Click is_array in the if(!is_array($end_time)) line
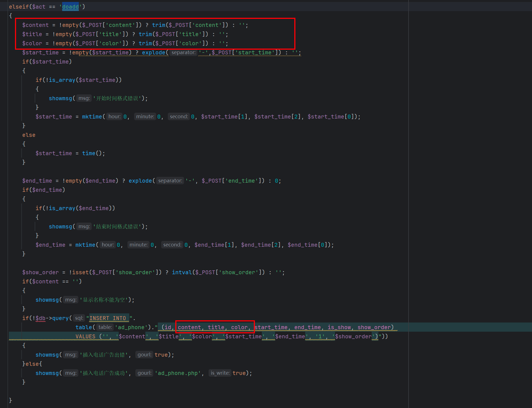 [62, 208]
